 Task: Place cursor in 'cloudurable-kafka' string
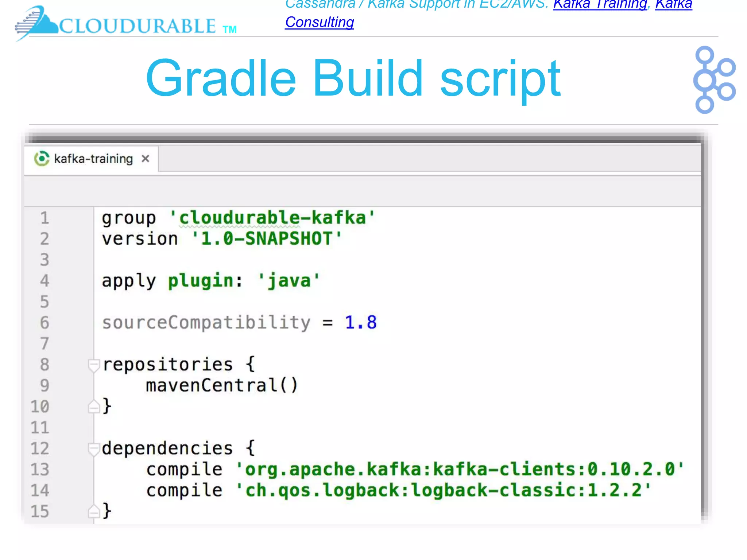pos(272,218)
